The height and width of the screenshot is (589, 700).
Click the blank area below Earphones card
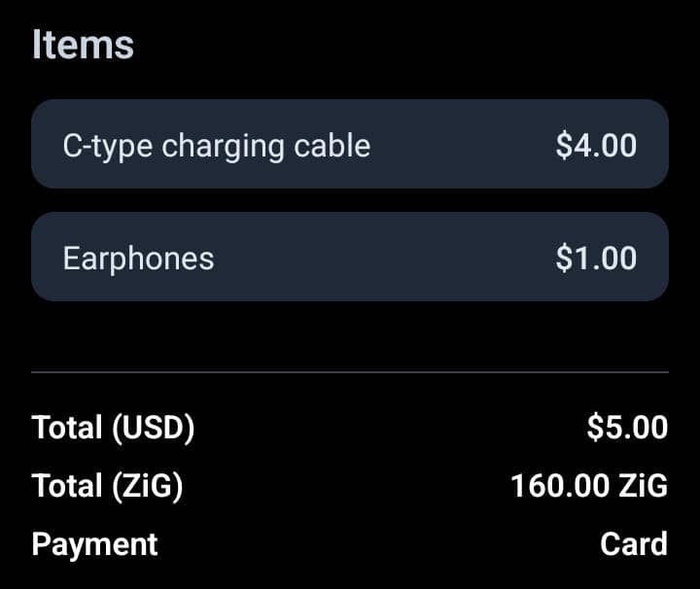[350, 335]
